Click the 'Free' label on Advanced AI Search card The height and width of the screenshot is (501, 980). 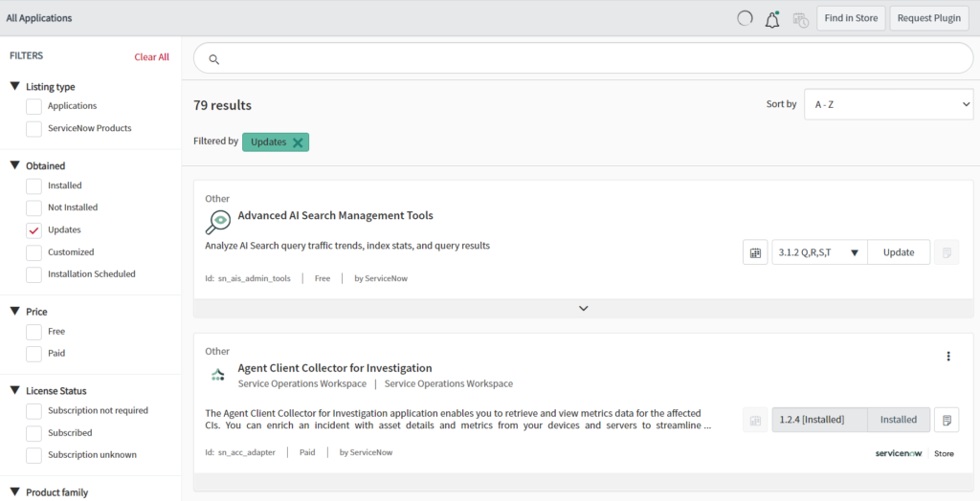[323, 278]
